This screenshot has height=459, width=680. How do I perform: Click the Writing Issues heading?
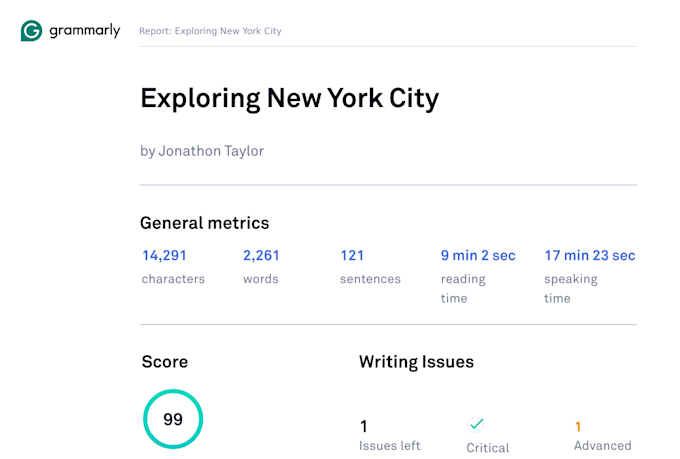click(x=416, y=362)
